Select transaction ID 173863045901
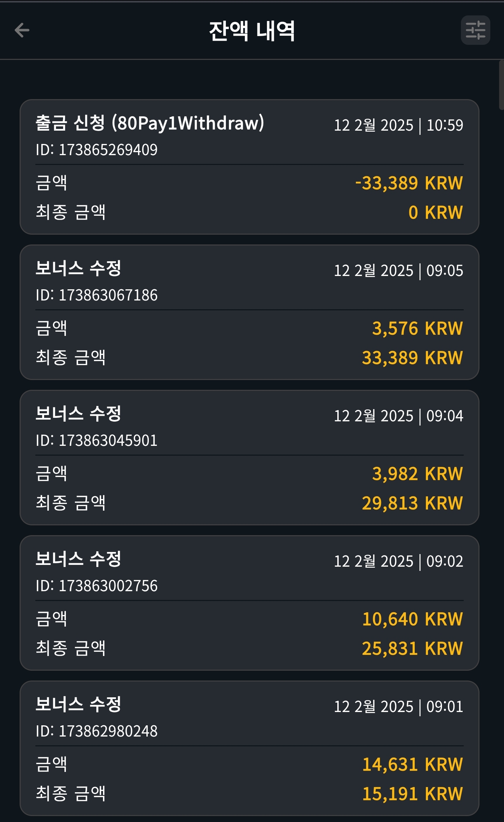 pos(97,440)
